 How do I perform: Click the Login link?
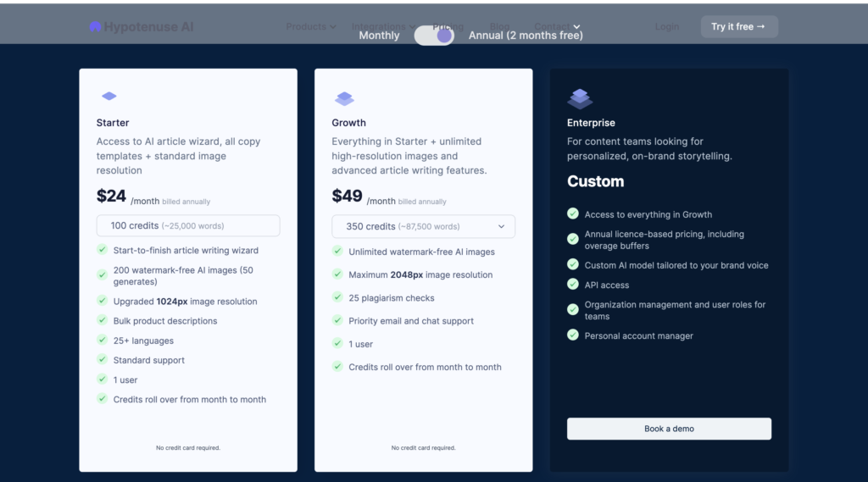[x=667, y=26]
